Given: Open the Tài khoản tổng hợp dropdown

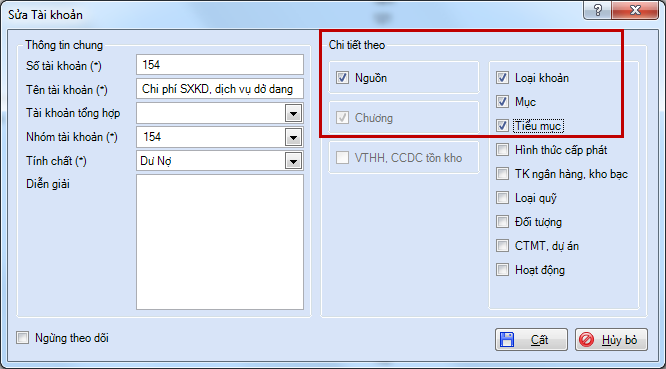Looking at the screenshot, I should (293, 113).
